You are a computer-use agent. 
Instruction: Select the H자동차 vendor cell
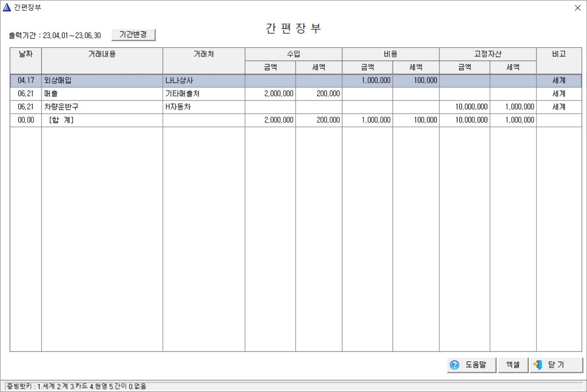pyautogui.click(x=204, y=107)
